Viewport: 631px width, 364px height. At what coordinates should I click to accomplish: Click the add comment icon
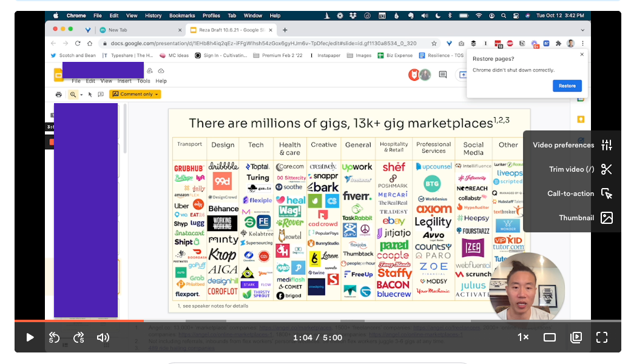pyautogui.click(x=101, y=94)
